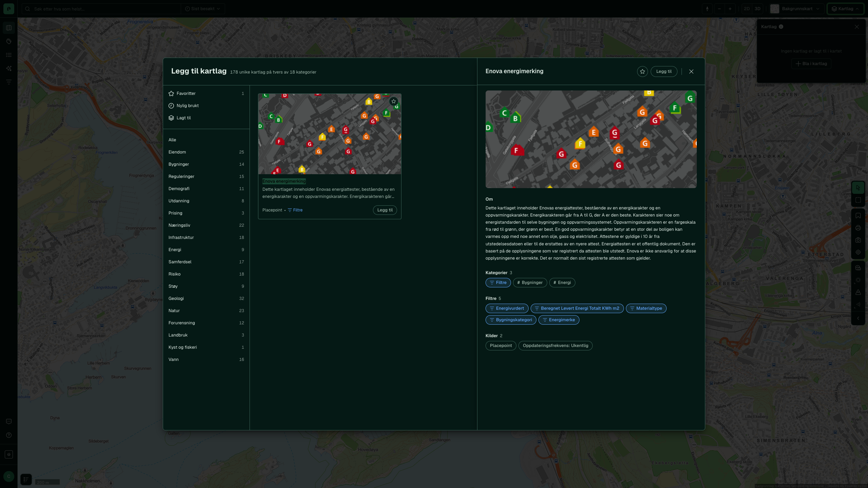The image size is (868, 488).
Task: Click the Filtre link on Enova card
Action: 295,210
